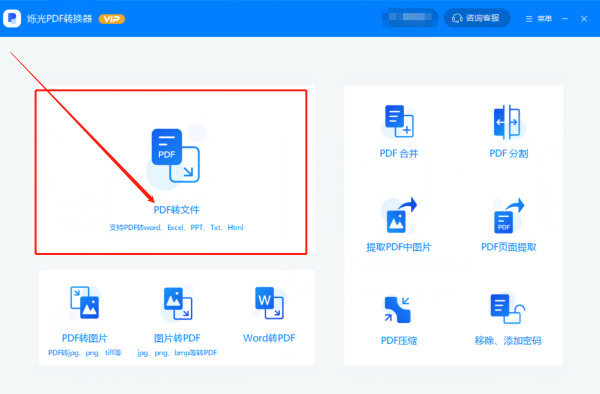Click the PDF 合并 text label
This screenshot has height=394, width=600.
pyautogui.click(x=399, y=153)
